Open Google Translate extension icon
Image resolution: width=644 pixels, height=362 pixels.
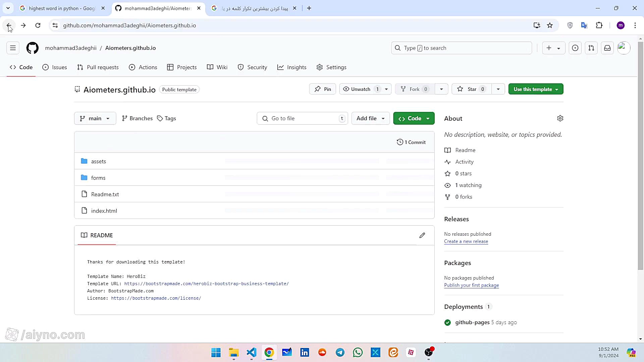584,25
